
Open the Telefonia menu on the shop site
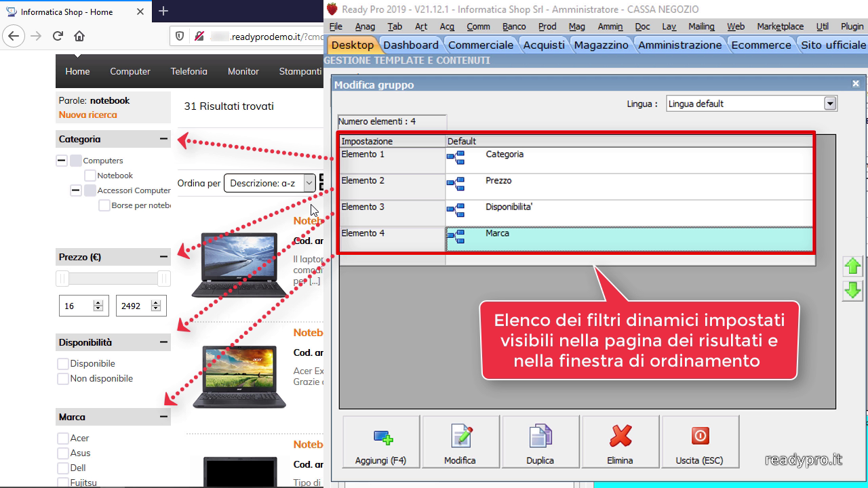tap(189, 71)
